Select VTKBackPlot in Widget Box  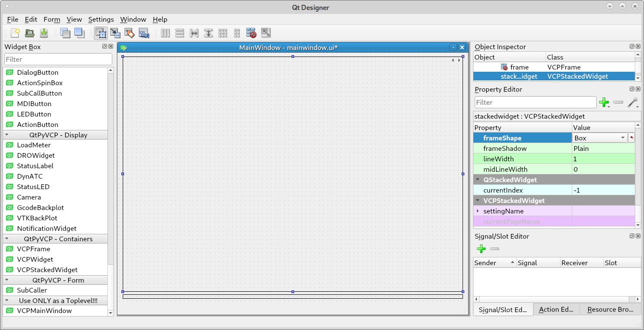(55, 218)
